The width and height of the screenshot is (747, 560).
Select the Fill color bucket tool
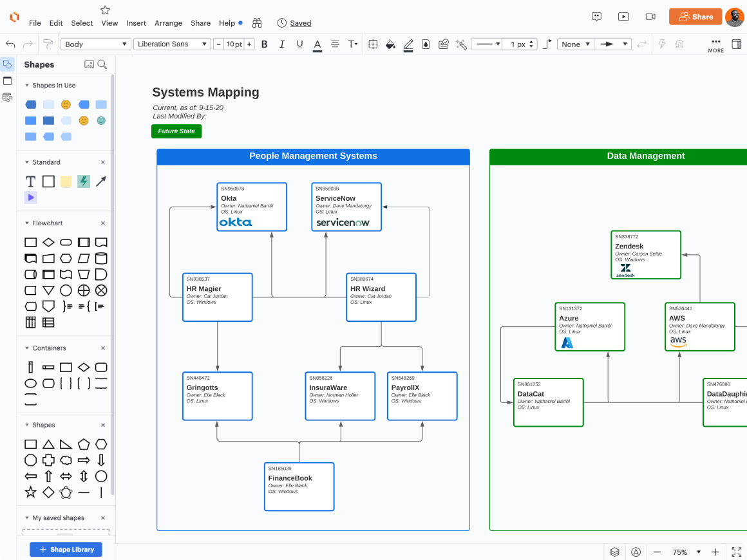click(390, 44)
